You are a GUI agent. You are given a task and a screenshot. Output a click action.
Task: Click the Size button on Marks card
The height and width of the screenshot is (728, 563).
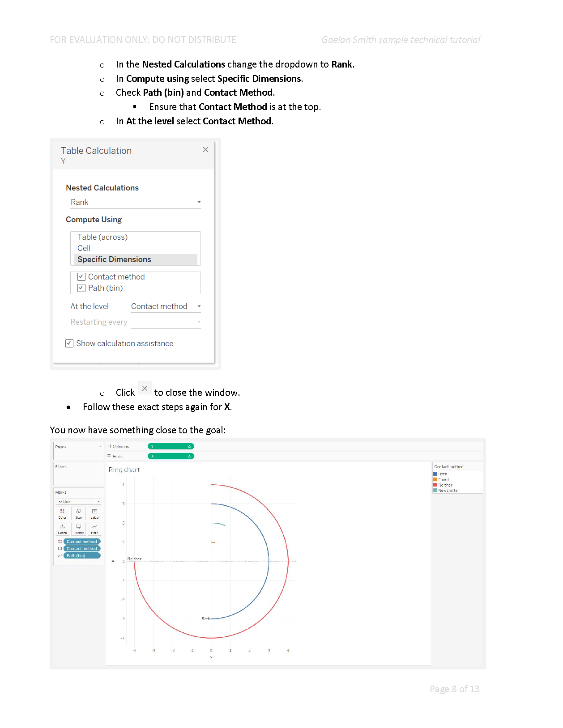(78, 513)
